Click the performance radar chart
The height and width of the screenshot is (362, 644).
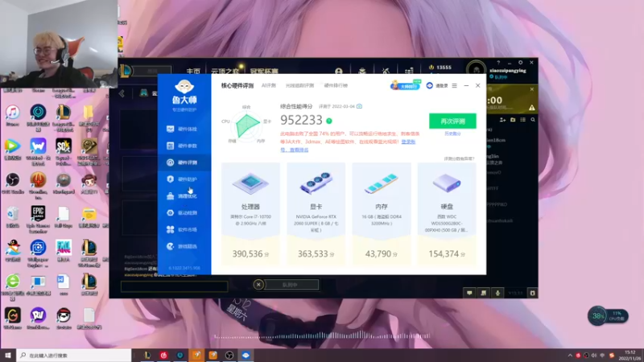pos(246,125)
